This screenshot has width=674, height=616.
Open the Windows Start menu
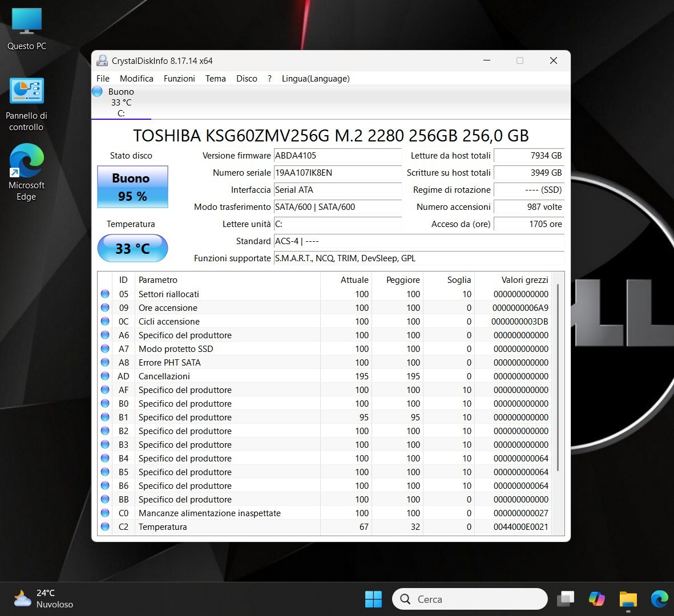(x=373, y=599)
